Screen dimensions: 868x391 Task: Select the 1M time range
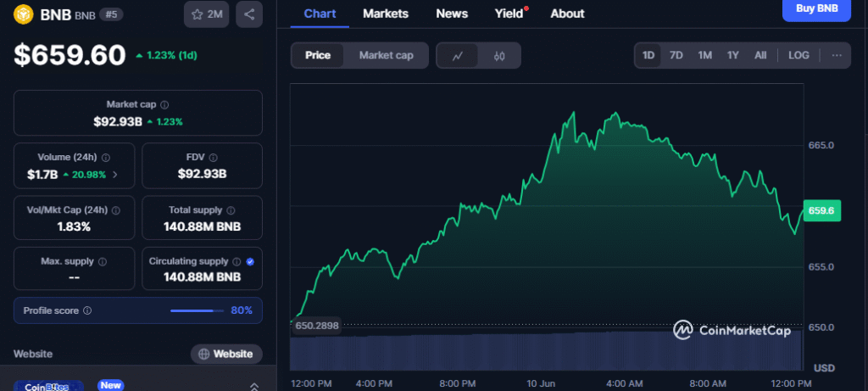704,55
